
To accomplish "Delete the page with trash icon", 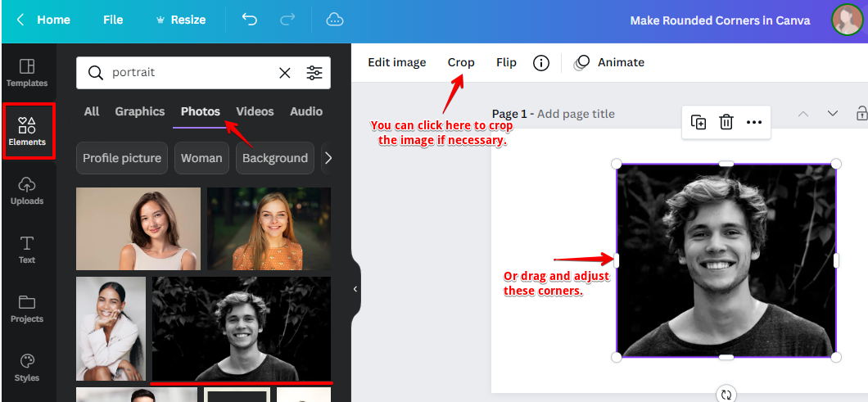I will pos(726,122).
